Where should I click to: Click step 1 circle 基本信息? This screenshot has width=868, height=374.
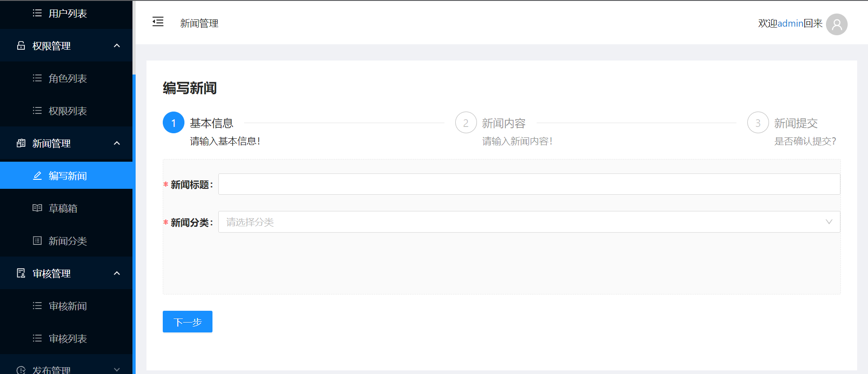174,122
